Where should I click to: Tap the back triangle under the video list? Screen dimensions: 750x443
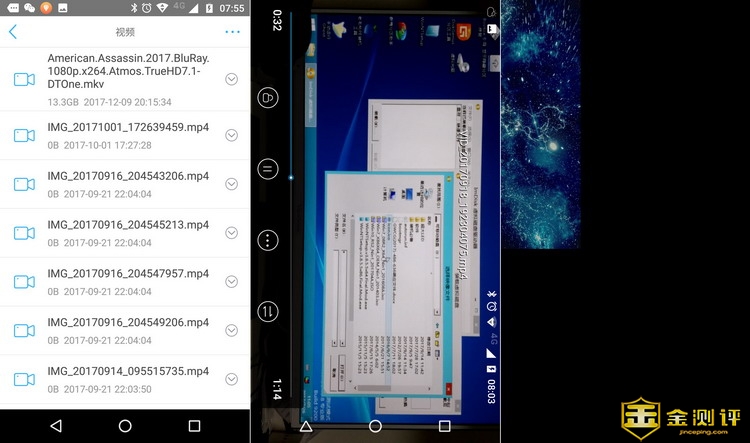point(56,425)
